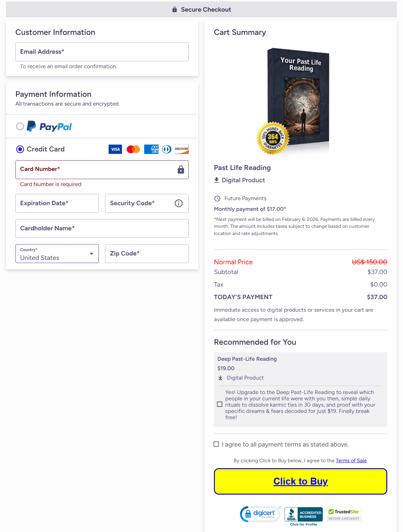
Task: Open the BBB Accredited Business badge
Action: (x=304, y=516)
